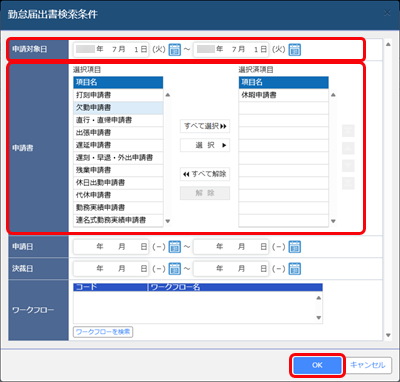The height and width of the screenshot is (382, 400).
Task: Open calendar for 申請対象日 start date
Action: click(x=175, y=50)
